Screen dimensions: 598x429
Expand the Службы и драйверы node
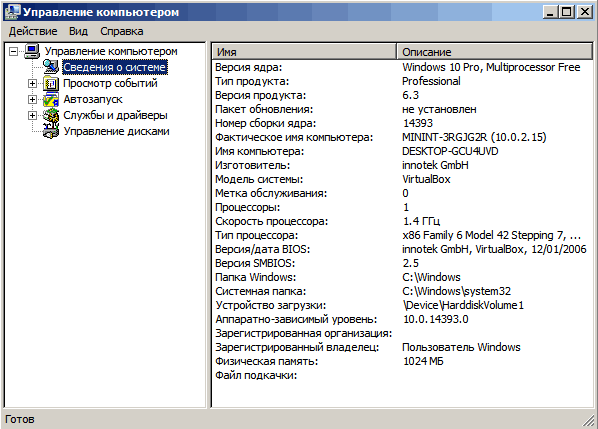32,115
